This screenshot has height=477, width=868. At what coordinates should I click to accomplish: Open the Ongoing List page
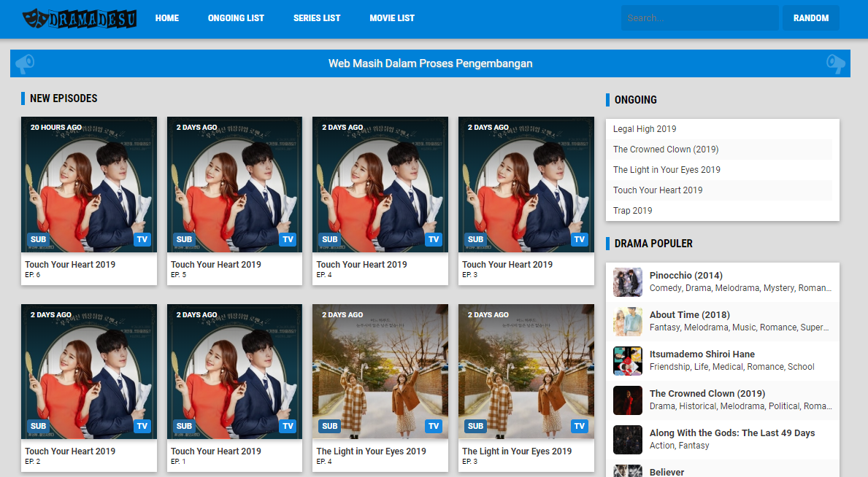236,18
